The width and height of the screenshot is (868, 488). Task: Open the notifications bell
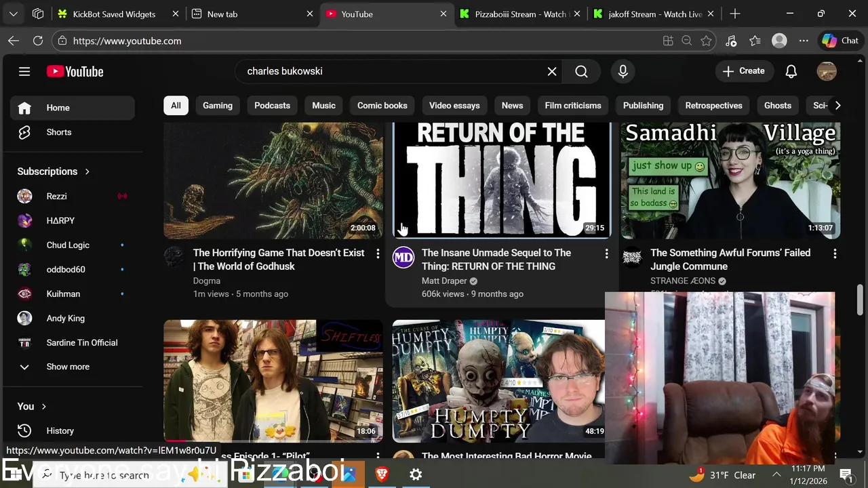(x=791, y=71)
